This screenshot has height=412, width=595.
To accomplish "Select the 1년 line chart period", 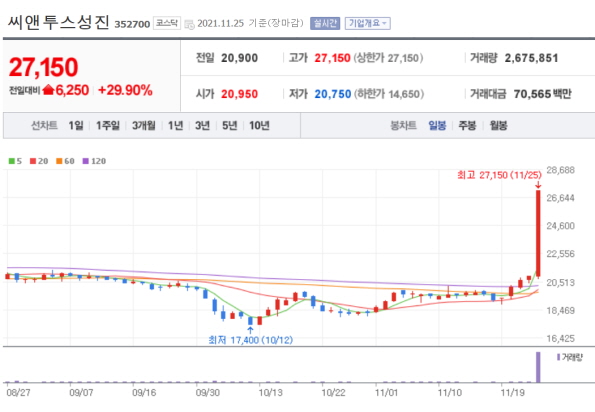I will point(175,125).
